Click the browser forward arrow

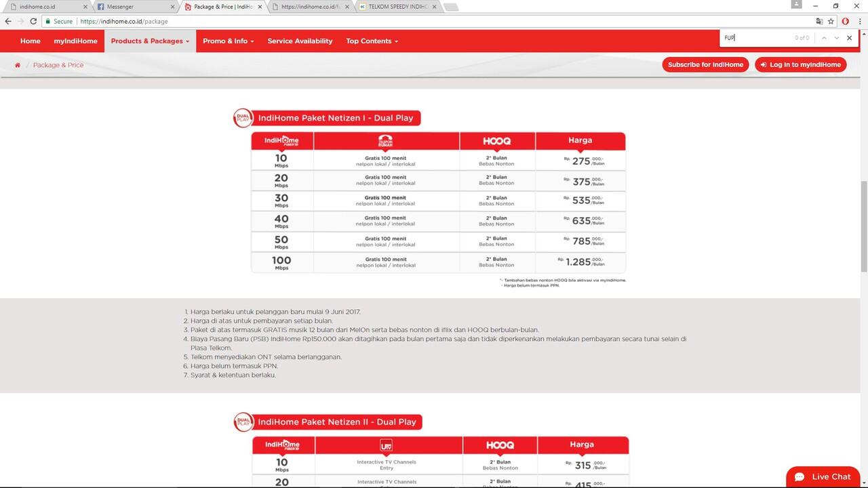tap(21, 21)
